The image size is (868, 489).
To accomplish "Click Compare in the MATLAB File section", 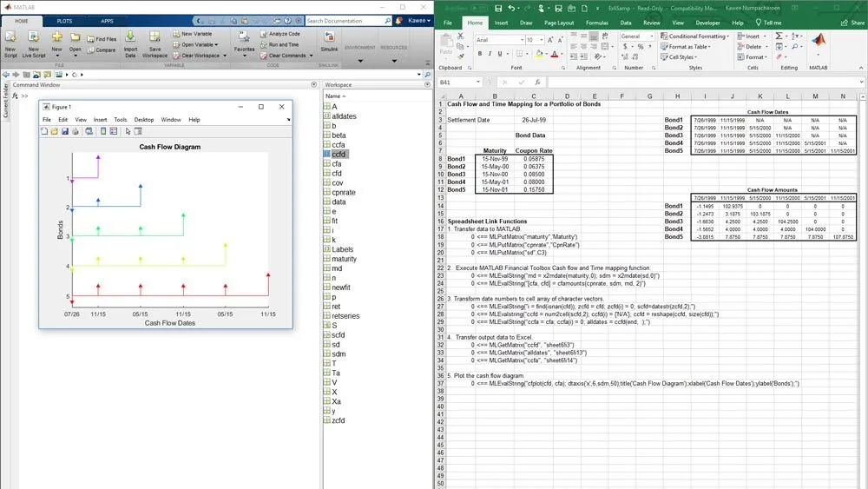I will pos(102,50).
